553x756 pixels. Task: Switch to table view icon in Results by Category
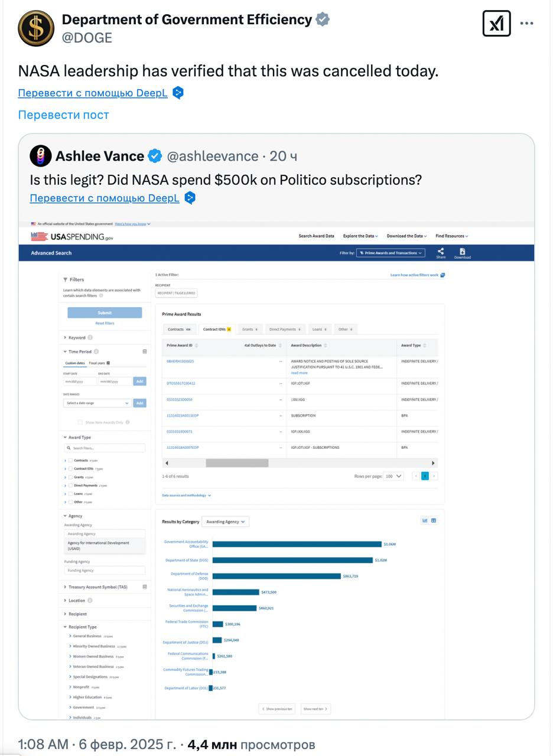tap(434, 520)
